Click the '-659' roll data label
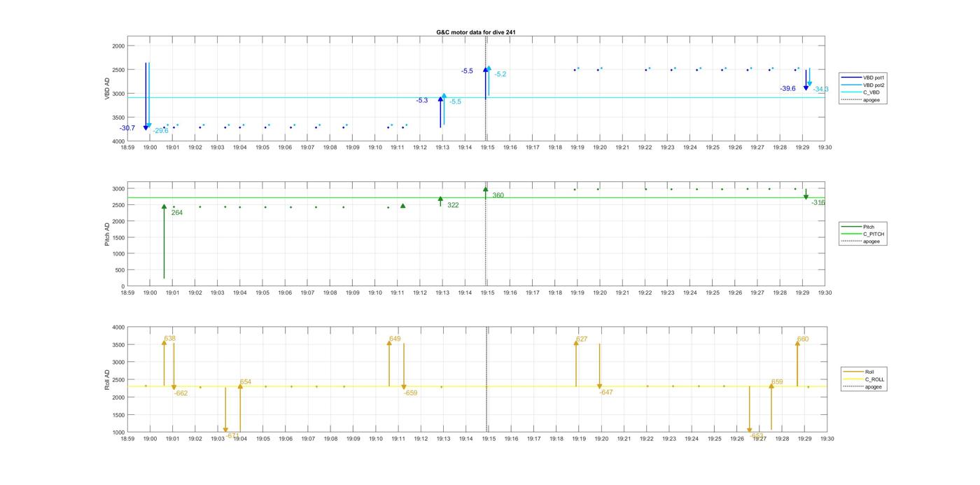The width and height of the screenshot is (980, 485). 410,393
